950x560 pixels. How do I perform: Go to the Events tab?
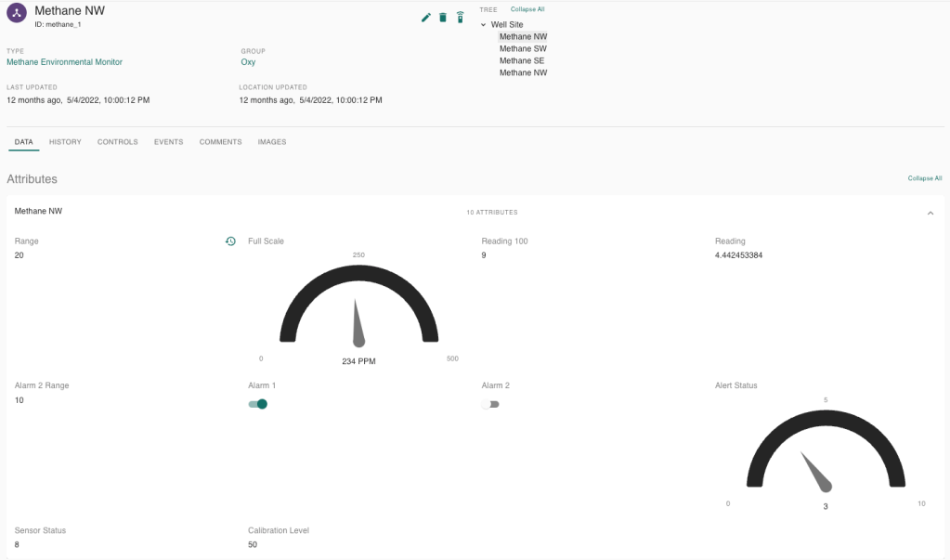coord(168,142)
